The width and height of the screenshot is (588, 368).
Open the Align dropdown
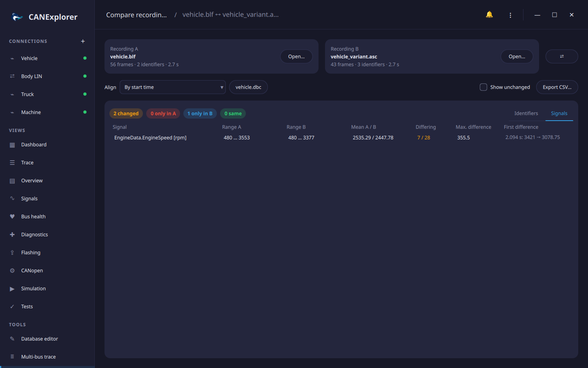(x=173, y=87)
